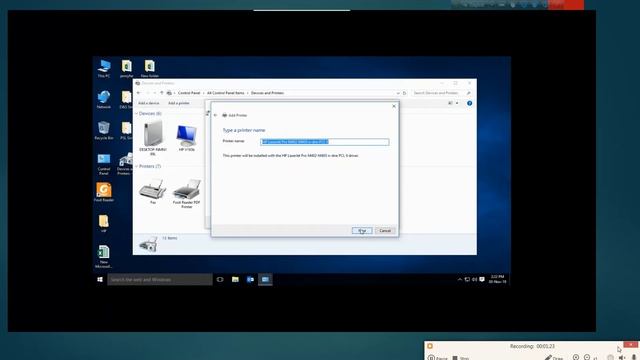Open the Control Panel desktop shortcut
This screenshot has width=640, height=360.
(104, 164)
